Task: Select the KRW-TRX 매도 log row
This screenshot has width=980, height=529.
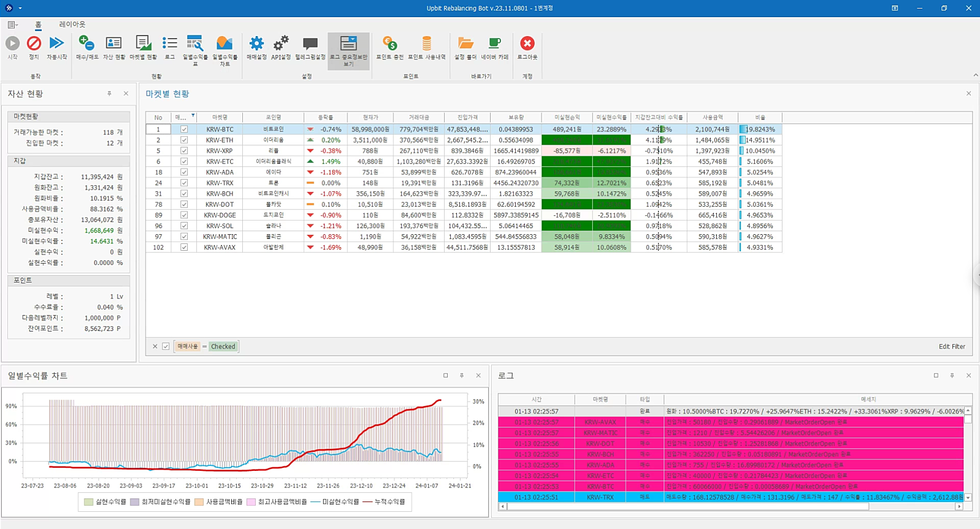Action: pos(731,497)
